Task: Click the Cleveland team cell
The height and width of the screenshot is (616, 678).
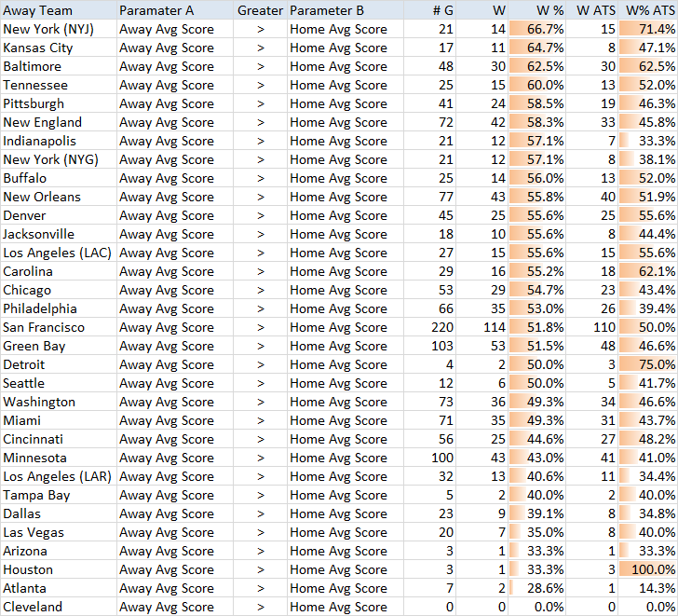Action: click(x=59, y=606)
